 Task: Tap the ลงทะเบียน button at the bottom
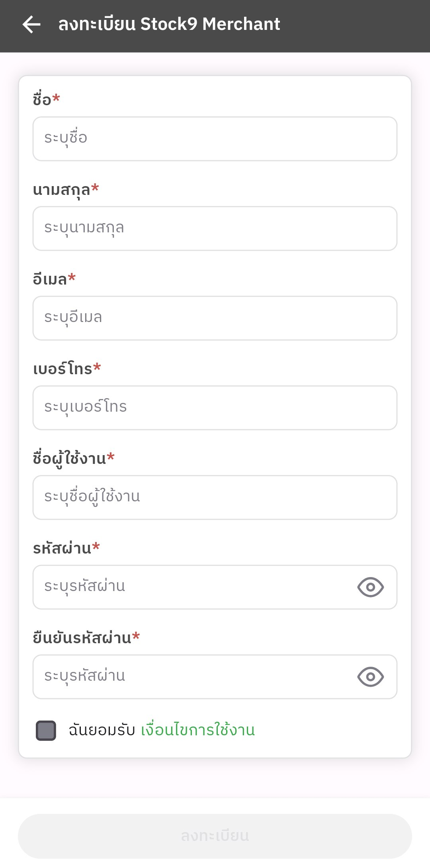click(215, 836)
